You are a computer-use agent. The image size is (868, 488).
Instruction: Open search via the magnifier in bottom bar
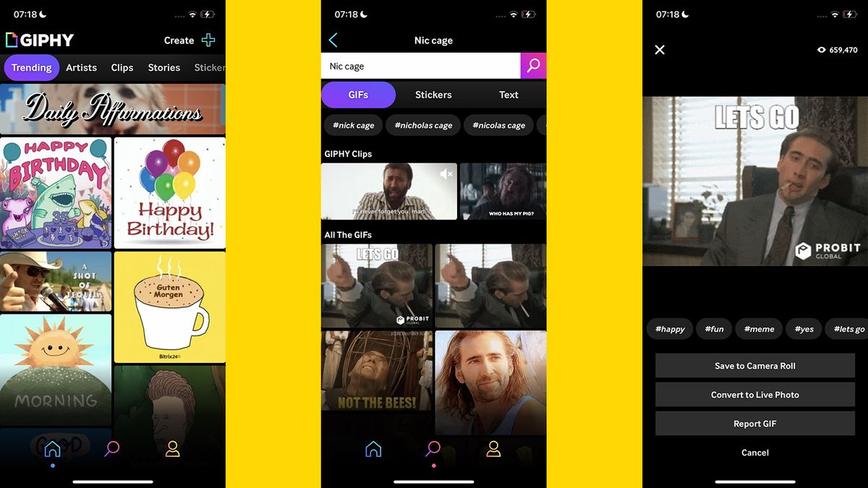[432, 449]
